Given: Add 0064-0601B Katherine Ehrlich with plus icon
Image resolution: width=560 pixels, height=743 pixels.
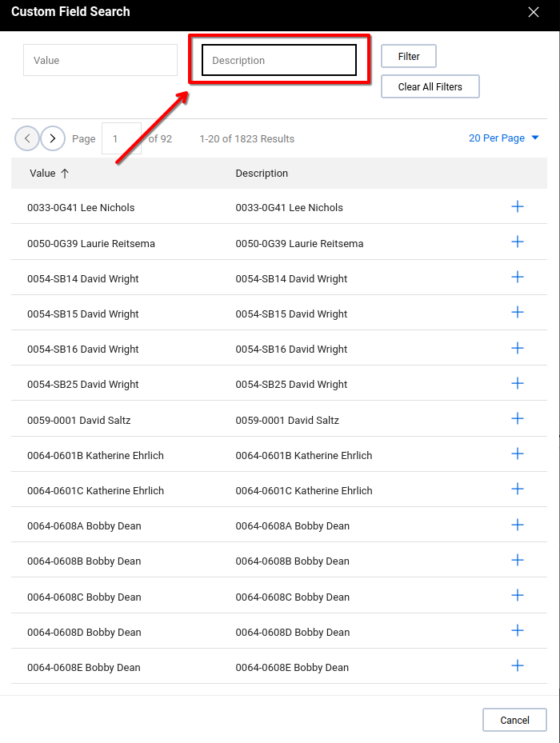Looking at the screenshot, I should coord(518,454).
